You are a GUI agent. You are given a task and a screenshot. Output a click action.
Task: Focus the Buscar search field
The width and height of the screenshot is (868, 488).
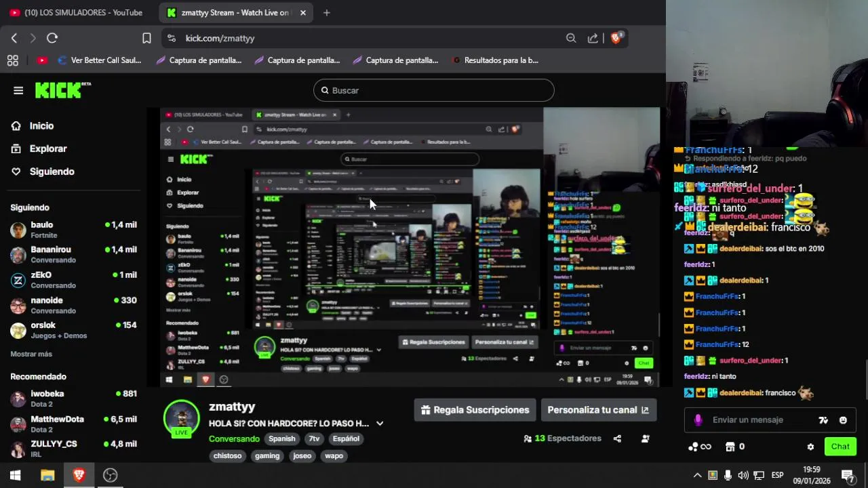pos(434,90)
